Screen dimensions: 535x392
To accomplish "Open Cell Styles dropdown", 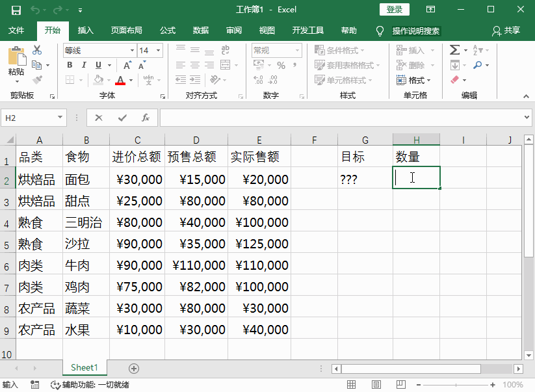I will (343, 80).
